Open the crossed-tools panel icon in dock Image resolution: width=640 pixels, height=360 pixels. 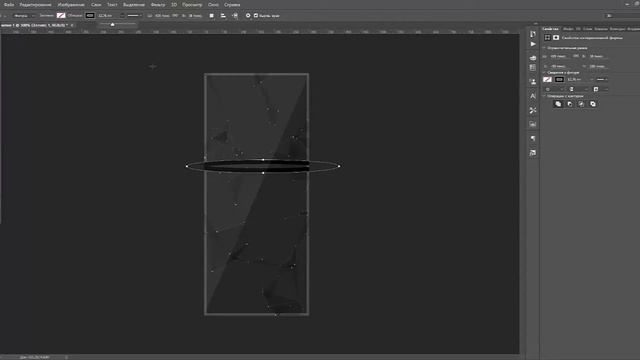click(x=533, y=110)
